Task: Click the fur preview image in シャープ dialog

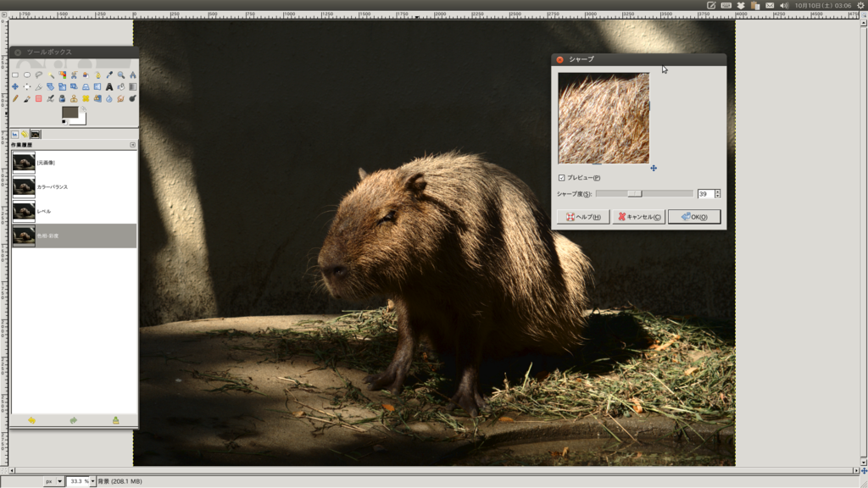Action: (x=604, y=118)
